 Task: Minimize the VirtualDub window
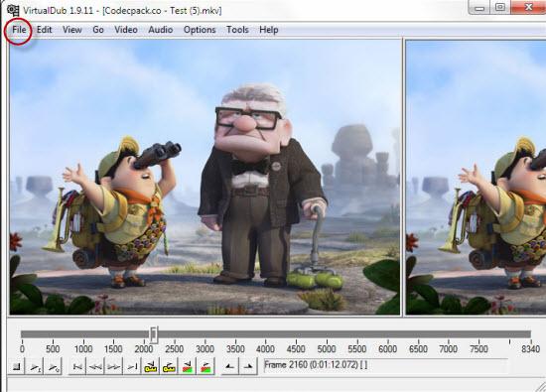(479, 7)
